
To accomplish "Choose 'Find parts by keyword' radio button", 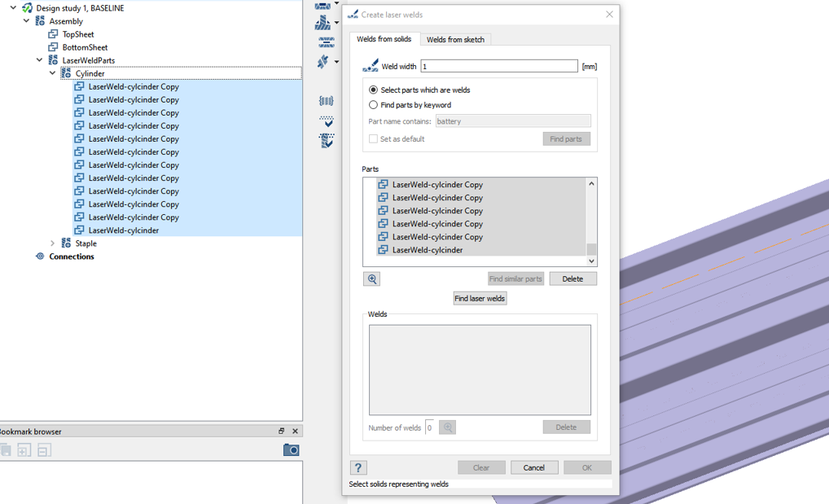I will [373, 105].
